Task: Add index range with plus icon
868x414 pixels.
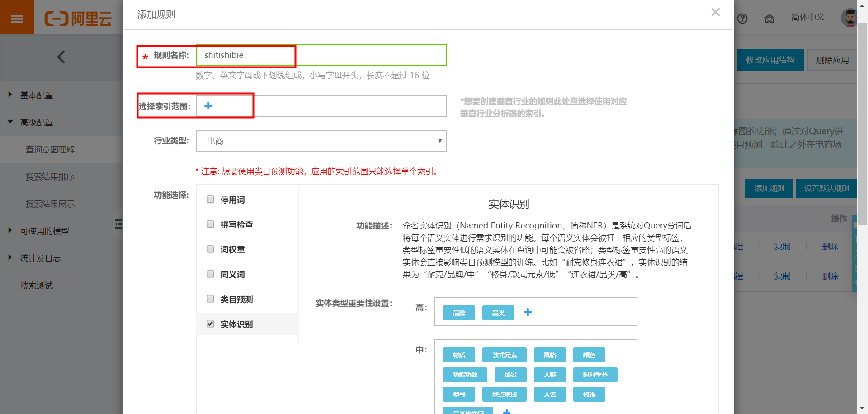Action: pyautogui.click(x=208, y=106)
